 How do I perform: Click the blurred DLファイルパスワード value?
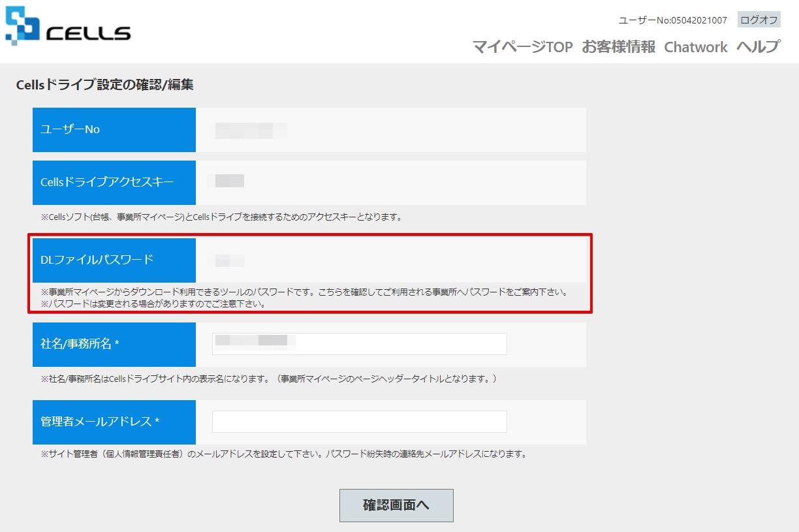[x=227, y=261]
